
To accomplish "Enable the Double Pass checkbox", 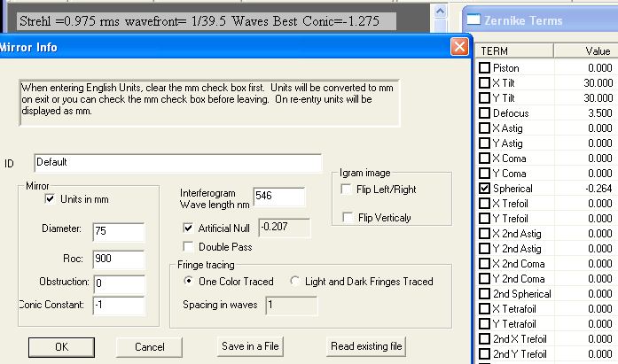I will 188,247.
